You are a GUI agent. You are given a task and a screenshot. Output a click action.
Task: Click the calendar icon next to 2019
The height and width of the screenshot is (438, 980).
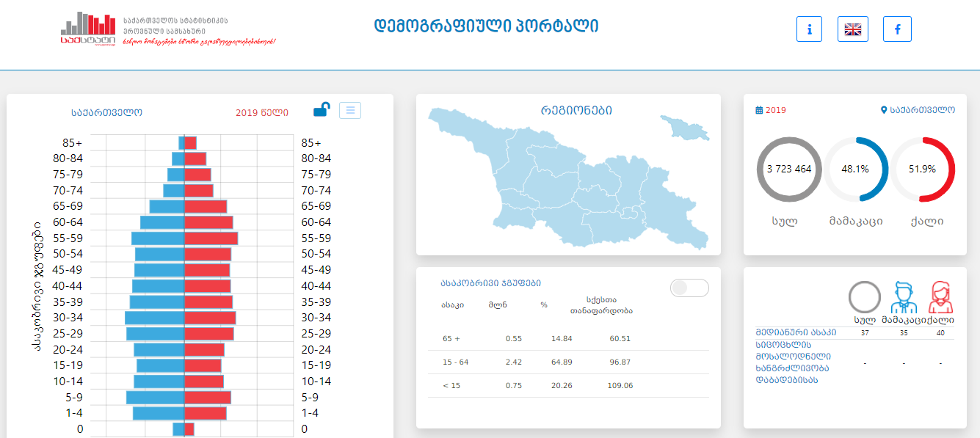759,110
